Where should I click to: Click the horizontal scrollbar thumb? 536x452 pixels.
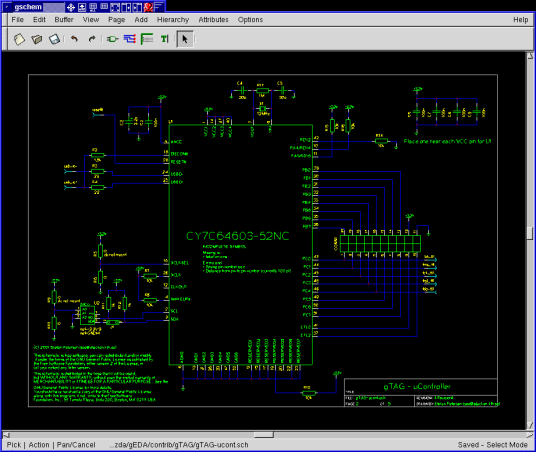point(264,435)
